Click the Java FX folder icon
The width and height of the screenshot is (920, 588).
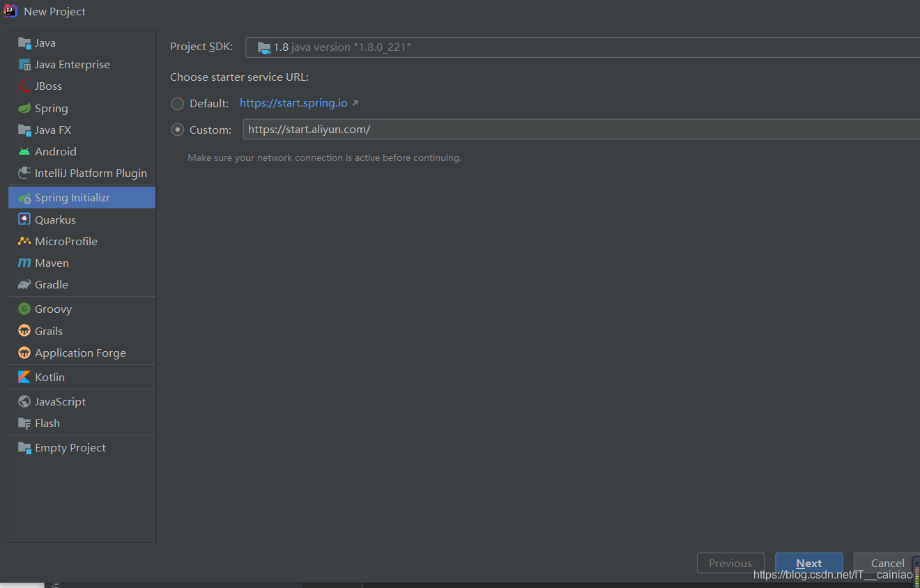click(x=24, y=130)
